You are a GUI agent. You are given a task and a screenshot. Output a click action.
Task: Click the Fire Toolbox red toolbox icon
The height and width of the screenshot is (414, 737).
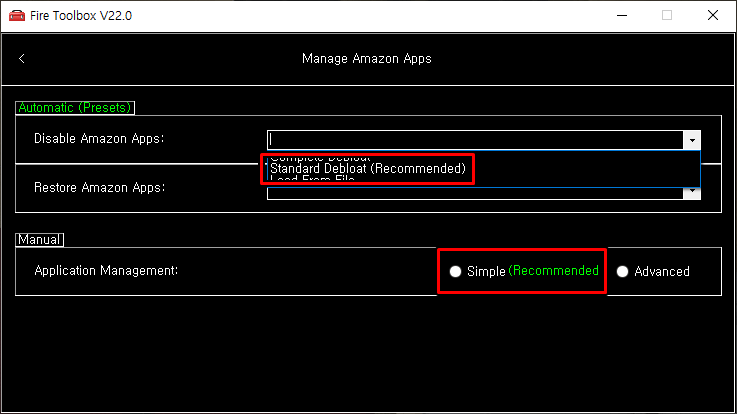pos(17,16)
